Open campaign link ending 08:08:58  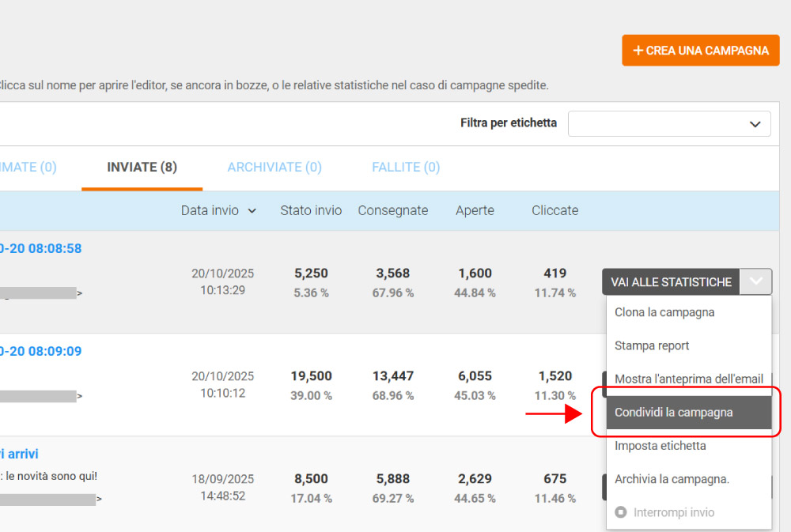[x=40, y=248]
